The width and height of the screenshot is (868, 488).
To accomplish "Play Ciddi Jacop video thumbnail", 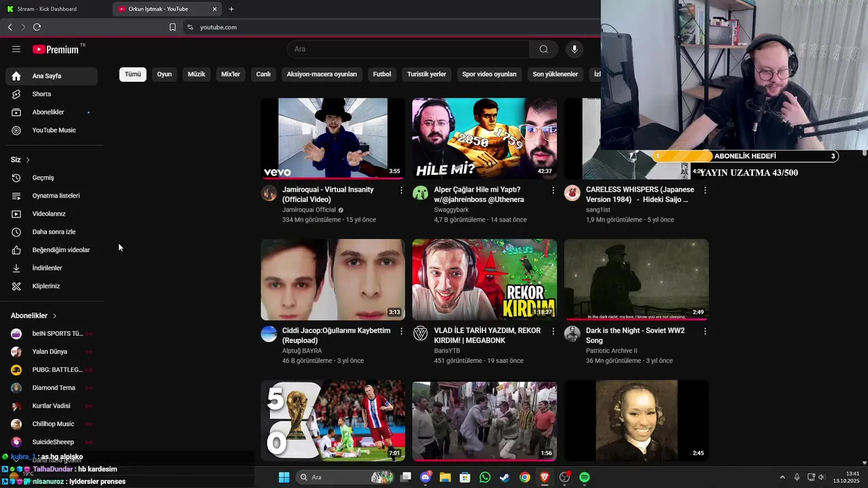I will pos(333,279).
